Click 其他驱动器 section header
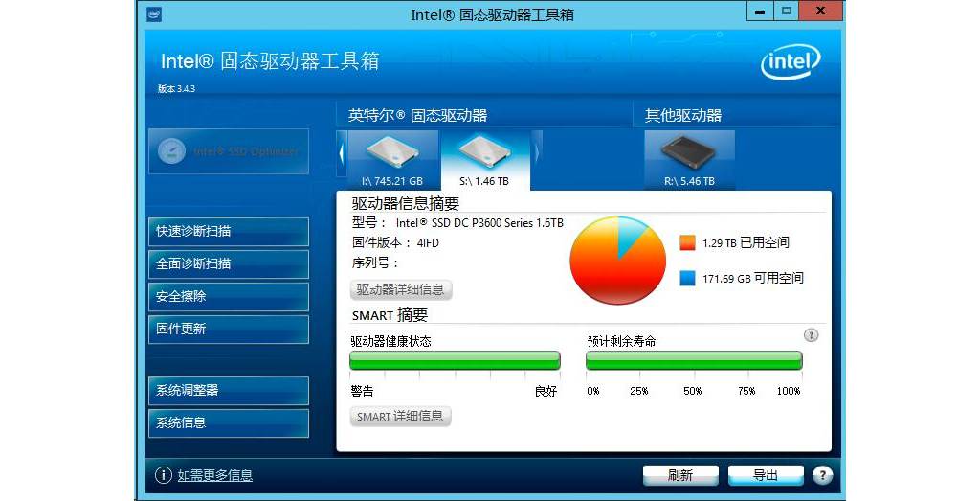The width and height of the screenshot is (980, 501). (x=683, y=116)
